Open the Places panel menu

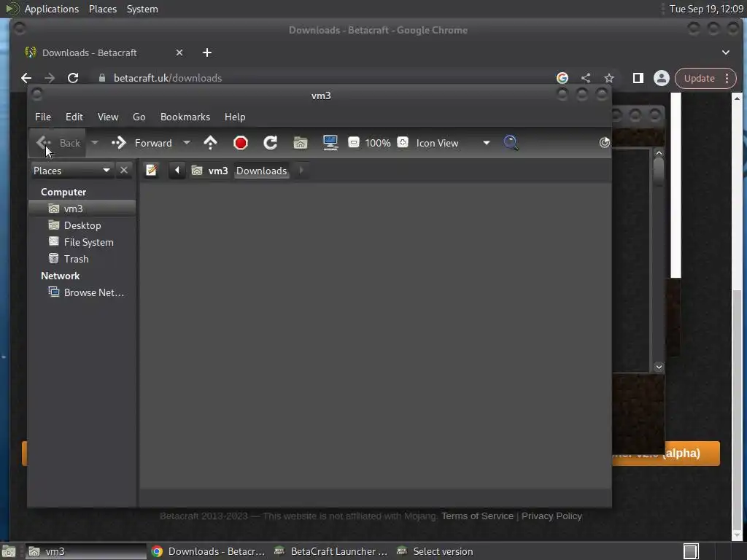click(x=103, y=9)
